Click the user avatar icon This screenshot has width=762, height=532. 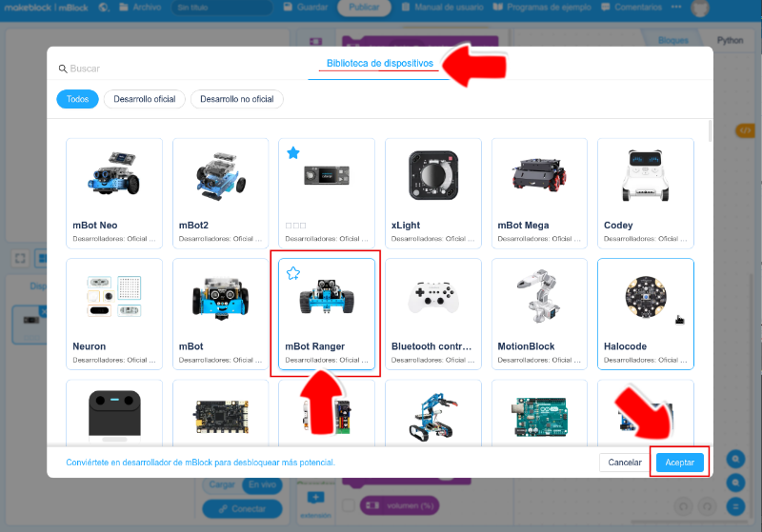(700, 8)
